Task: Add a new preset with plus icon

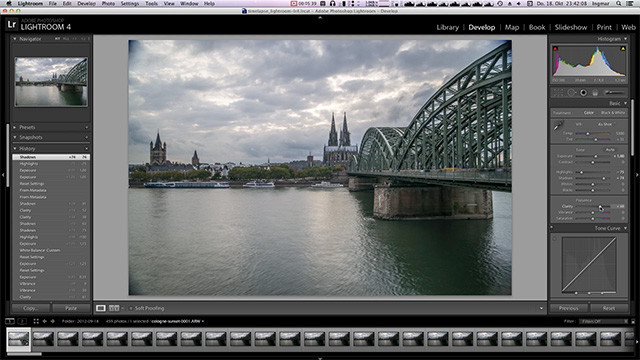Action: pyautogui.click(x=87, y=127)
